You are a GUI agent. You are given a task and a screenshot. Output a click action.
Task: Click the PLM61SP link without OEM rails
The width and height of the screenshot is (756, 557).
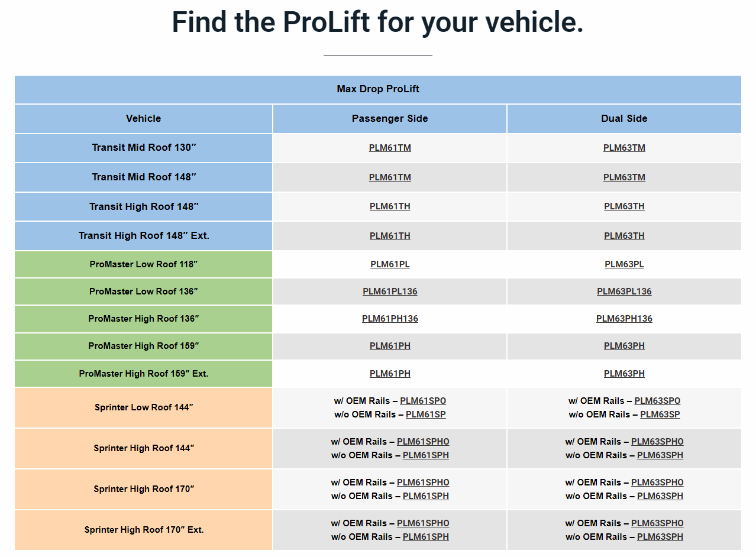[425, 414]
